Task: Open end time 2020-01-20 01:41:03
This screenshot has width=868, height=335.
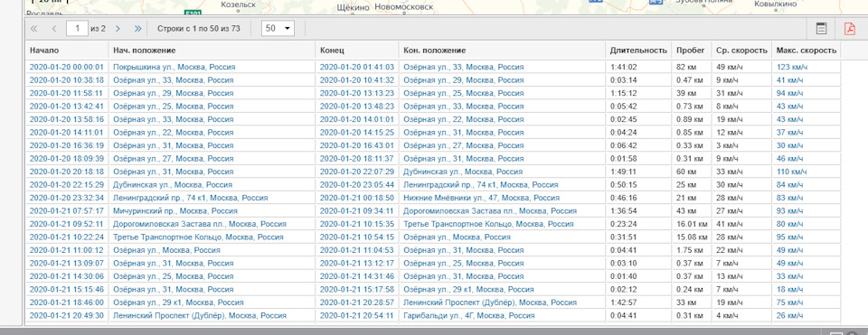Action: tap(357, 67)
